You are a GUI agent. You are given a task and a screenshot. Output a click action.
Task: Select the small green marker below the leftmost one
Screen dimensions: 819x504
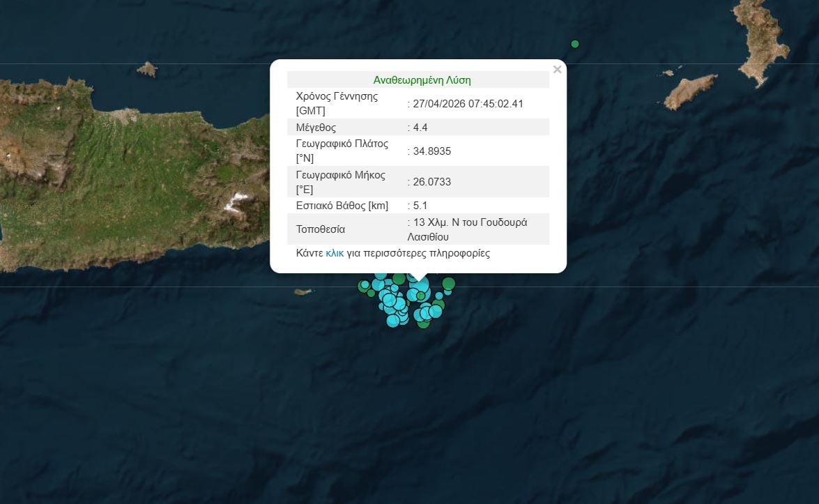(371, 293)
